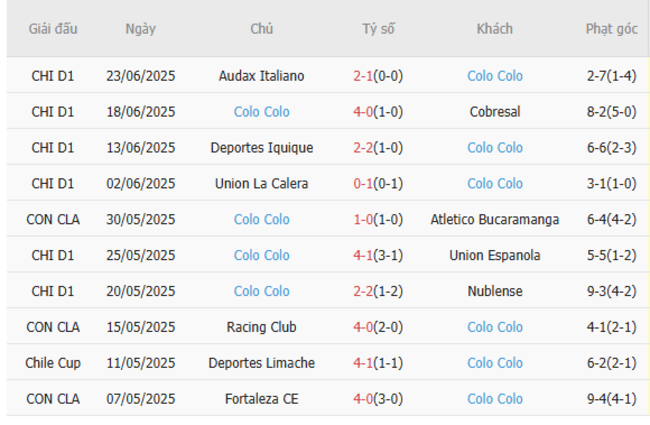Select Deportes Limache in the home column
The image size is (650, 425).
(261, 363)
